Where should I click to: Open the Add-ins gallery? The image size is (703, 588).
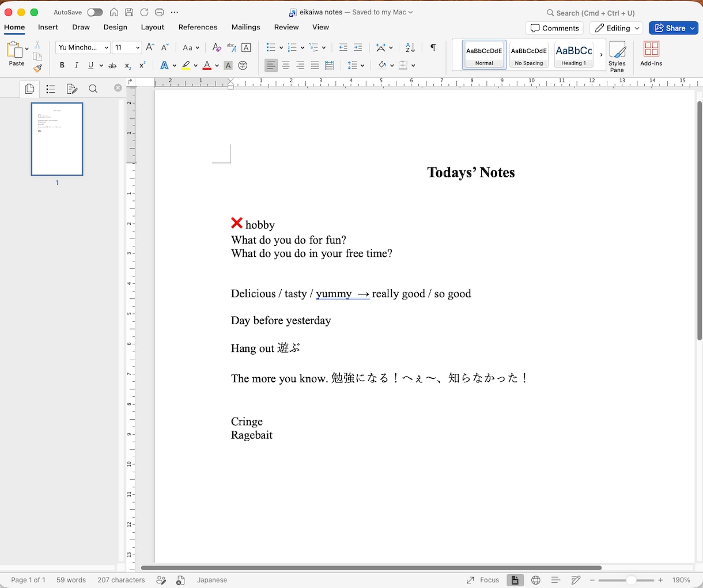click(652, 54)
